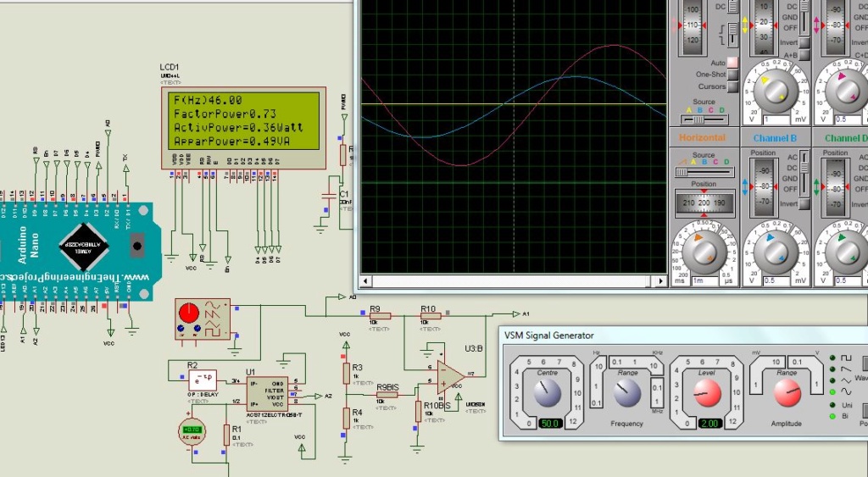The height and width of the screenshot is (477, 868).
Task: Click Channel B voltage field showing 0.5
Action: 776,281
